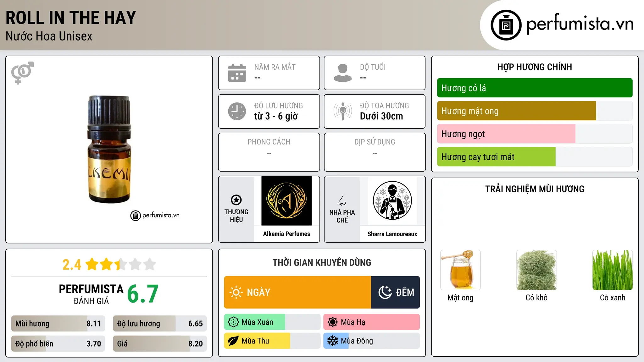Click the Độ lưu hương 6.65 score bar
The width and height of the screenshot is (644, 362).
click(160, 324)
